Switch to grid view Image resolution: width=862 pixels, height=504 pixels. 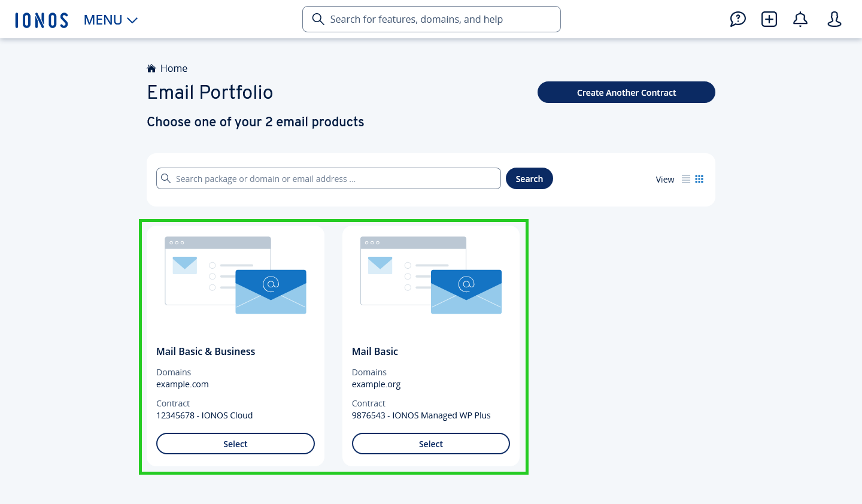[x=699, y=179]
